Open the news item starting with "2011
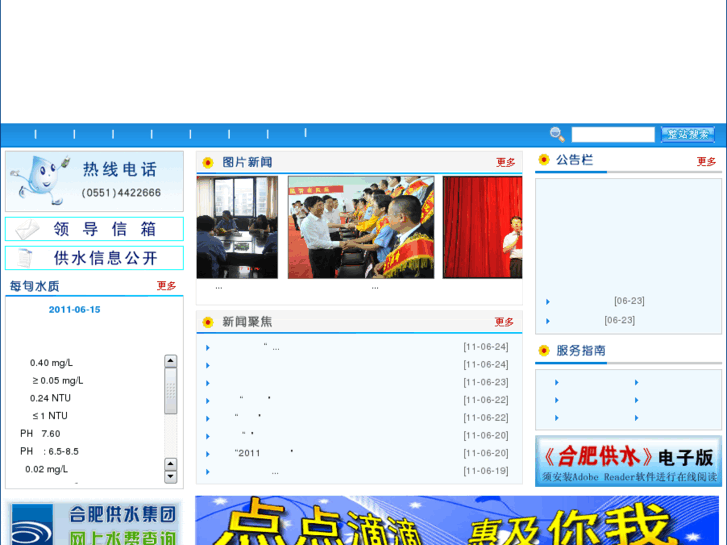This screenshot has width=727, height=545. (x=263, y=453)
